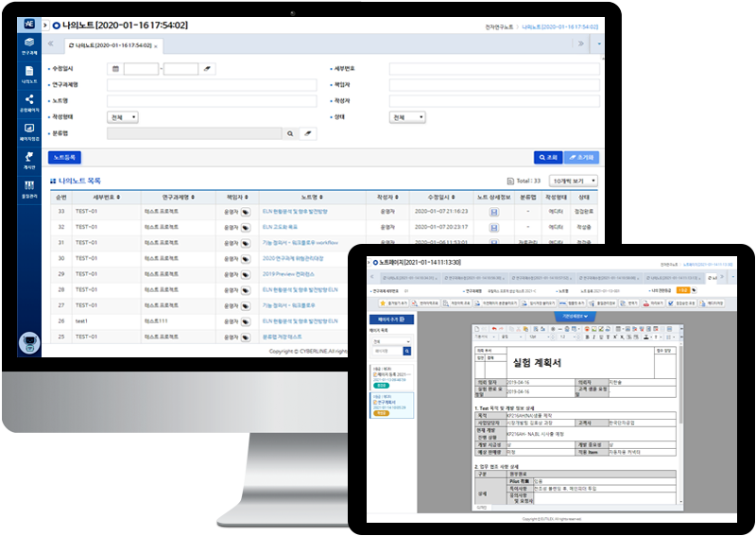Click the chatbot robot icon at sidebar bottom
This screenshot has height=536, width=756.
click(x=29, y=343)
